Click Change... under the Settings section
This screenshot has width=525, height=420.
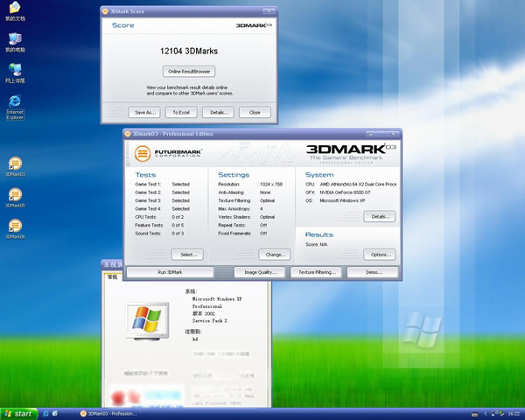pos(273,255)
